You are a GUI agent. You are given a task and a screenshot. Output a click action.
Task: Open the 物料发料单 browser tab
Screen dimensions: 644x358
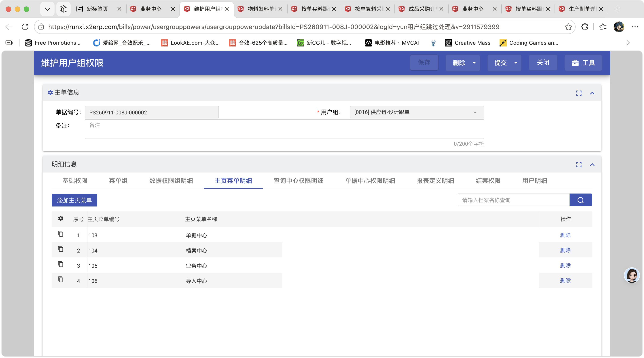pos(260,9)
